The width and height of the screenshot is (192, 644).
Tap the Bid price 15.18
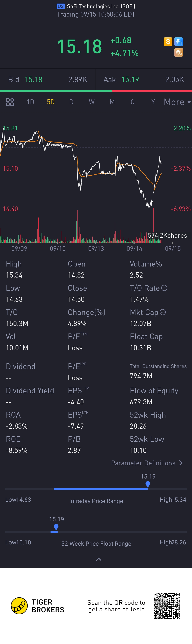[34, 79]
